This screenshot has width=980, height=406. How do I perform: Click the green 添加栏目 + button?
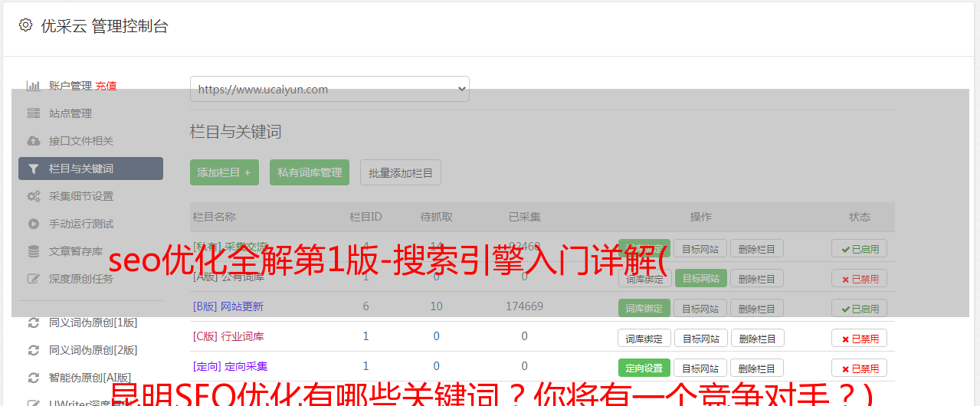pos(225,172)
